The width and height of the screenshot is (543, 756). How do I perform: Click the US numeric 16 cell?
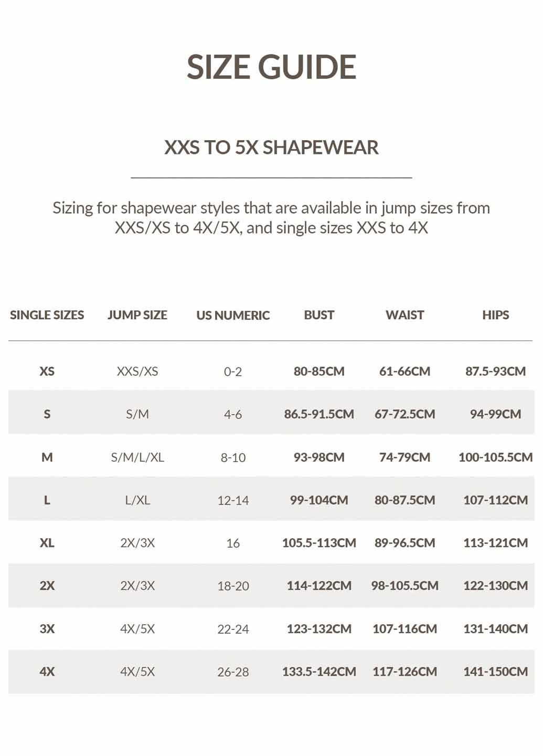[233, 543]
